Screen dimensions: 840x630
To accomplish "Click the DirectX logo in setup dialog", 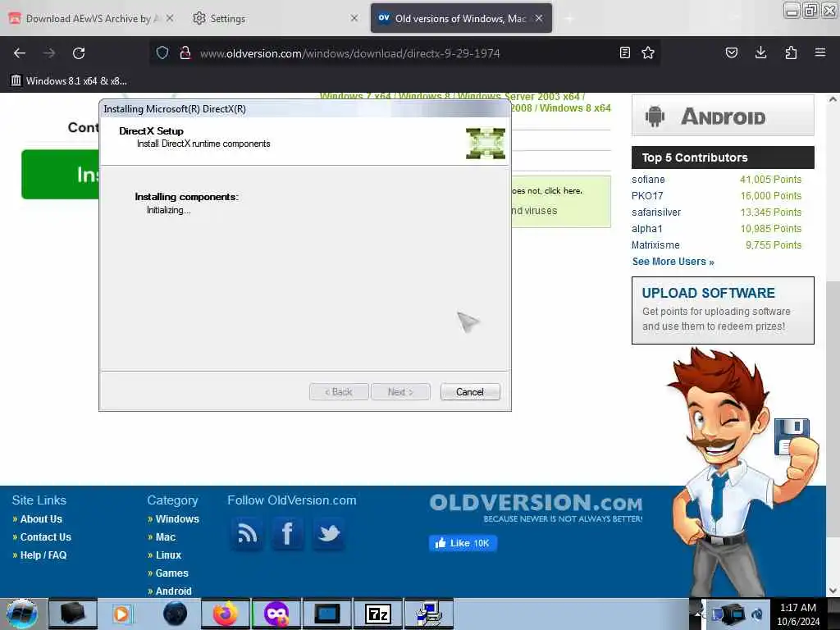I will click(x=486, y=143).
